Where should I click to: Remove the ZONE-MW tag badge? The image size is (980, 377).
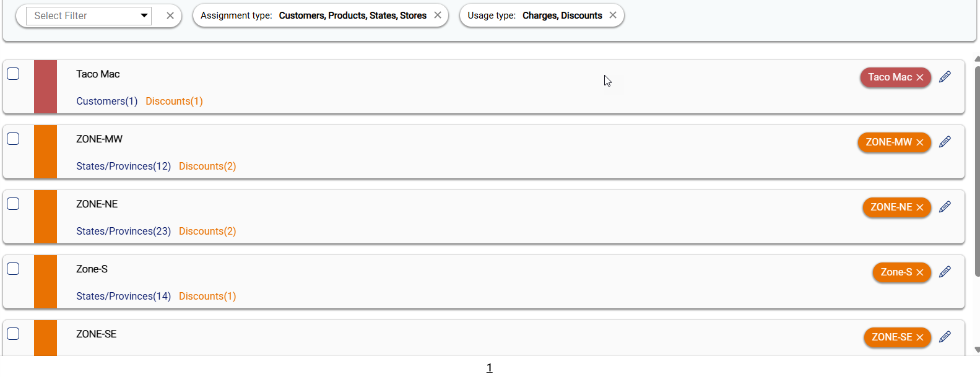click(920, 142)
